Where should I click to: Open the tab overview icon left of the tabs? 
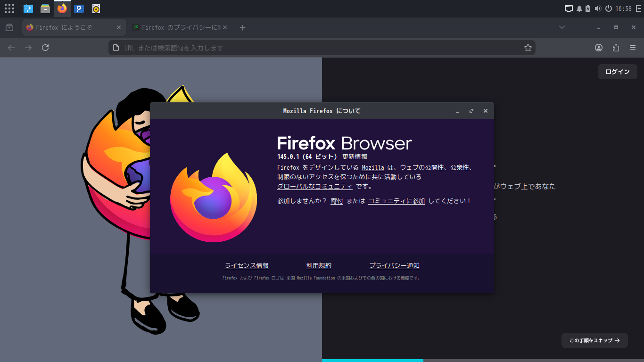click(9, 28)
